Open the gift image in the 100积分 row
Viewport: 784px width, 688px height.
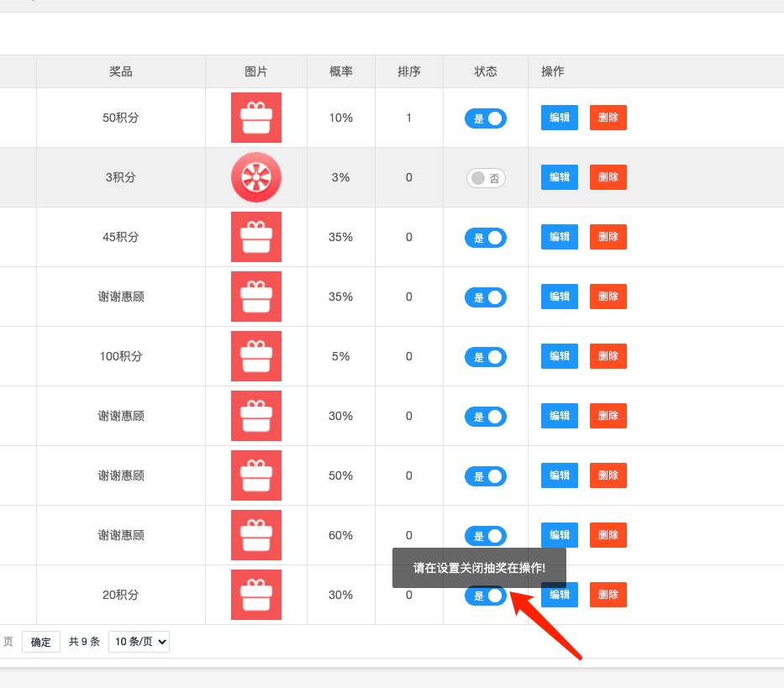coord(256,356)
